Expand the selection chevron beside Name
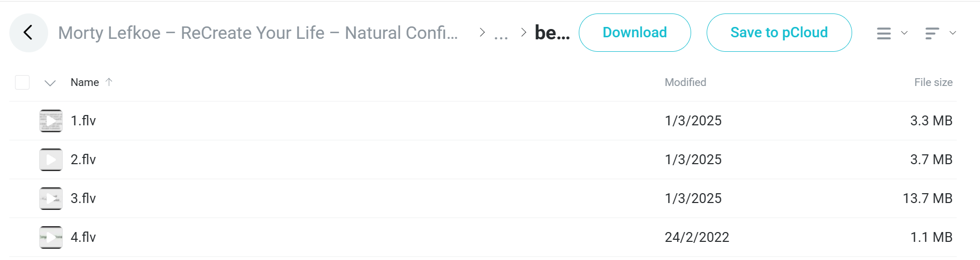Screen dimensions: 980x260 point(50,83)
